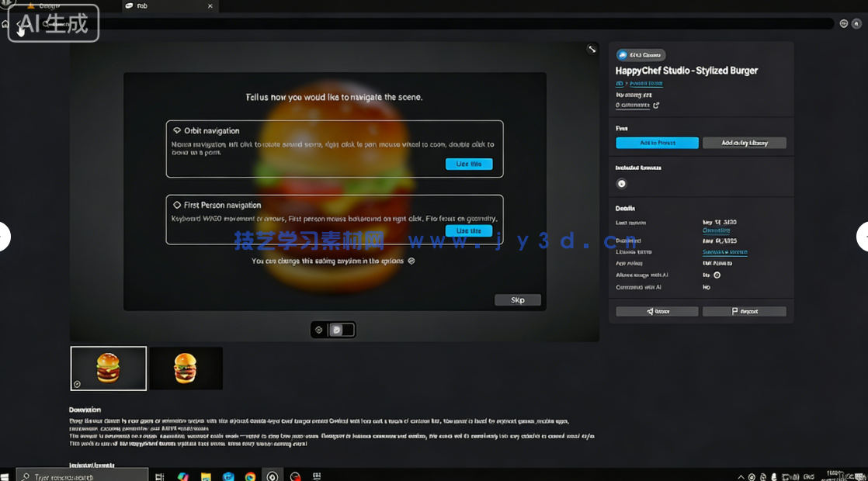Click the external link icon beside comments

[656, 106]
